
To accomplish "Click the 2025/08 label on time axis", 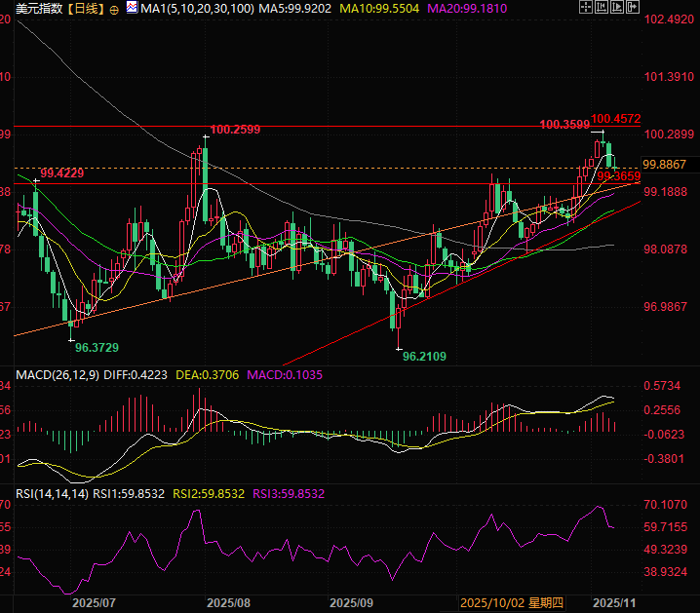I will pyautogui.click(x=229, y=603).
